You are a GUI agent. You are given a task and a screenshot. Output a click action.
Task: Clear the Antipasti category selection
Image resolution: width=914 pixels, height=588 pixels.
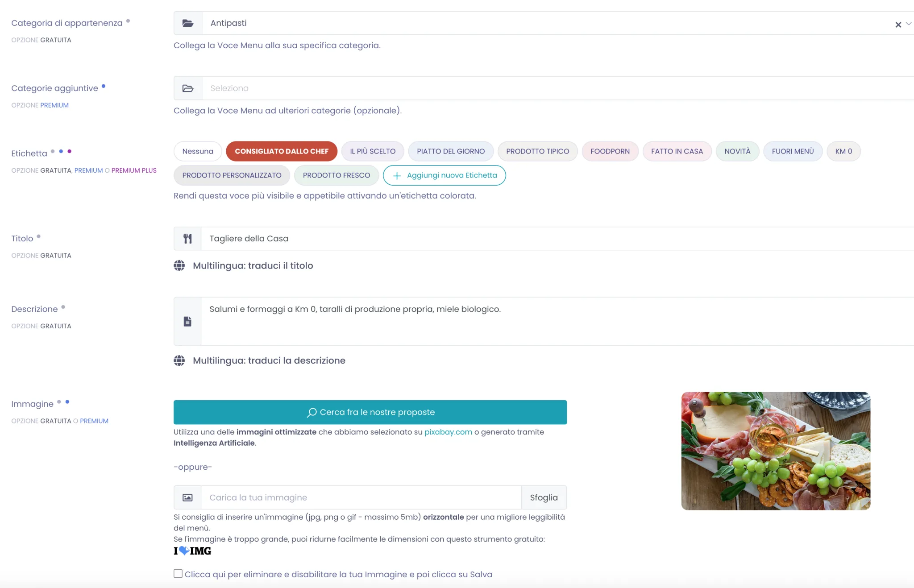(898, 25)
